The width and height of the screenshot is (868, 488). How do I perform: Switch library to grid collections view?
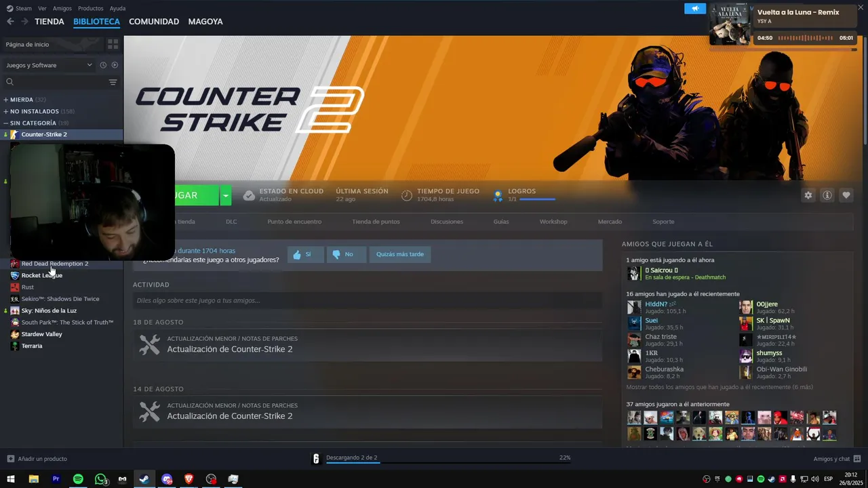113,44
